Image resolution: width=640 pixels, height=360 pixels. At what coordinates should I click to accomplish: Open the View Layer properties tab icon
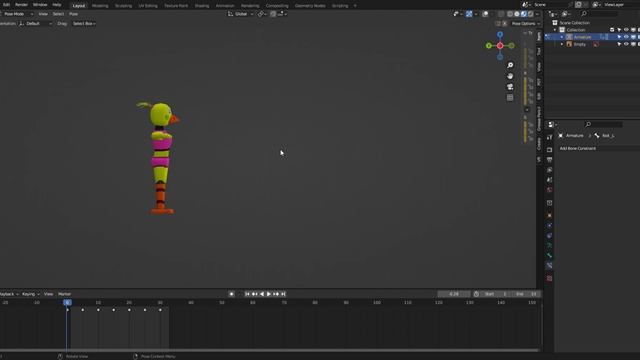[x=549, y=170]
